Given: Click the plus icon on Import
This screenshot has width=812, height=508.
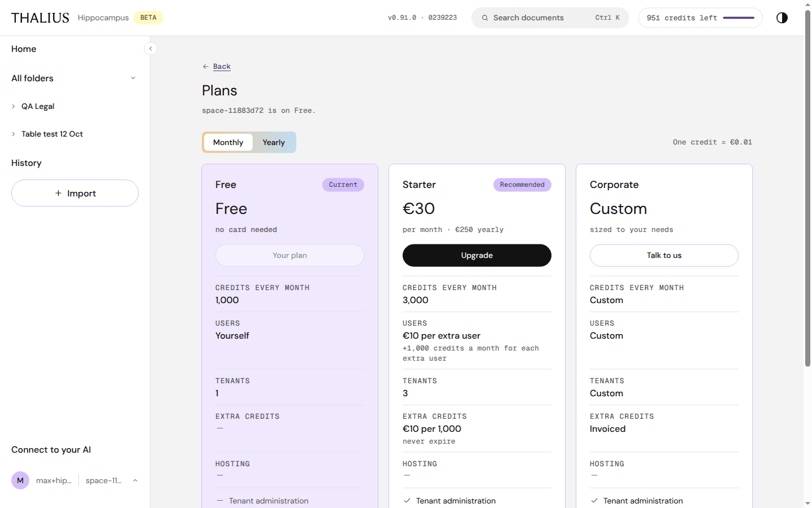Looking at the screenshot, I should 58,193.
